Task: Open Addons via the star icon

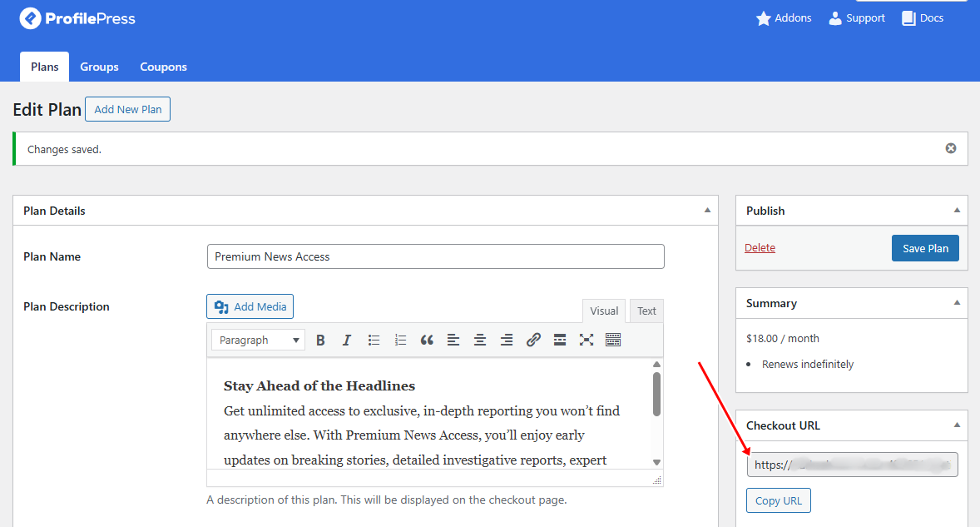Action: coord(763,19)
